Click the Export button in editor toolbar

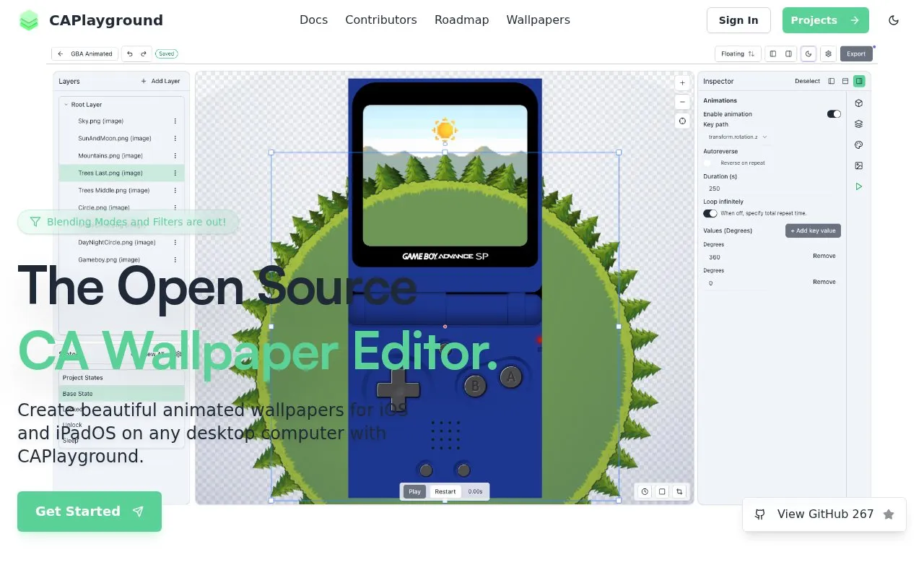pos(856,53)
